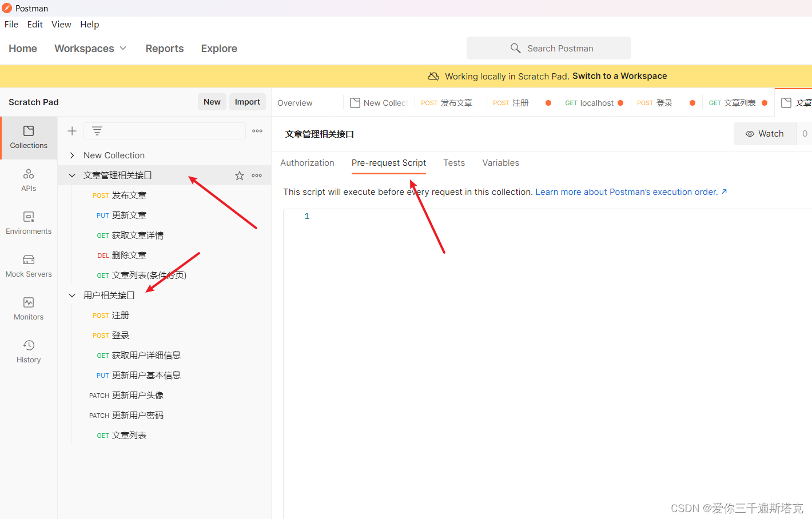This screenshot has height=519, width=812.
Task: Open the Postman execution order link
Action: coord(631,192)
